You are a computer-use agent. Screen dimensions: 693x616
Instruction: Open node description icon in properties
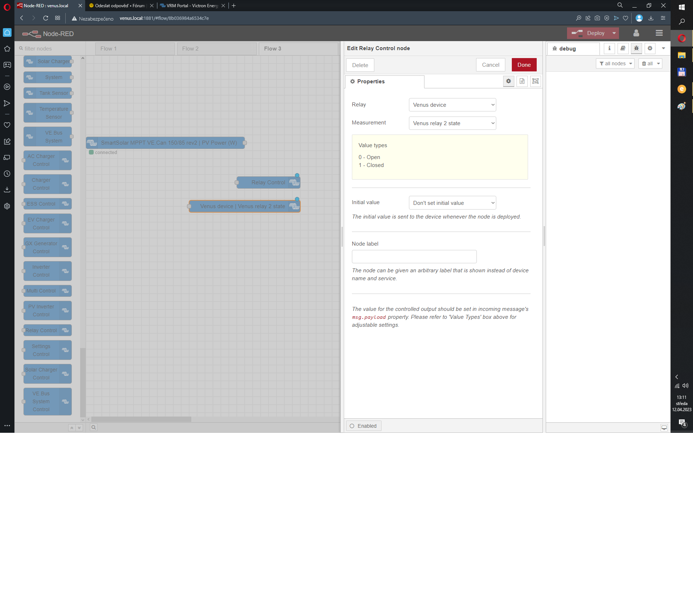tap(522, 81)
